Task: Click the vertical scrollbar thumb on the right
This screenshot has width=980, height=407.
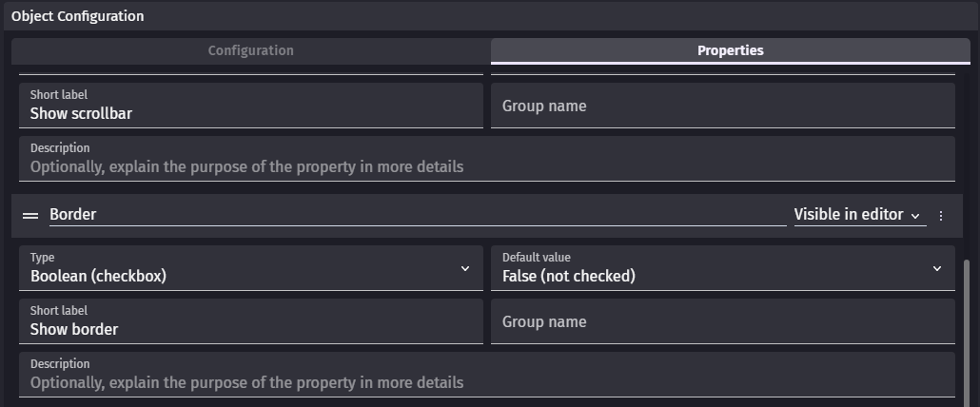Action: pyautogui.click(x=968, y=334)
